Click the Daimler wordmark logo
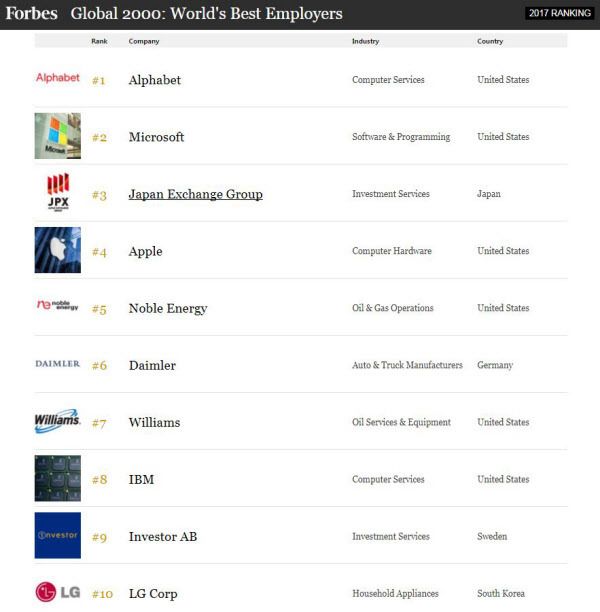The image size is (600, 612). [58, 363]
